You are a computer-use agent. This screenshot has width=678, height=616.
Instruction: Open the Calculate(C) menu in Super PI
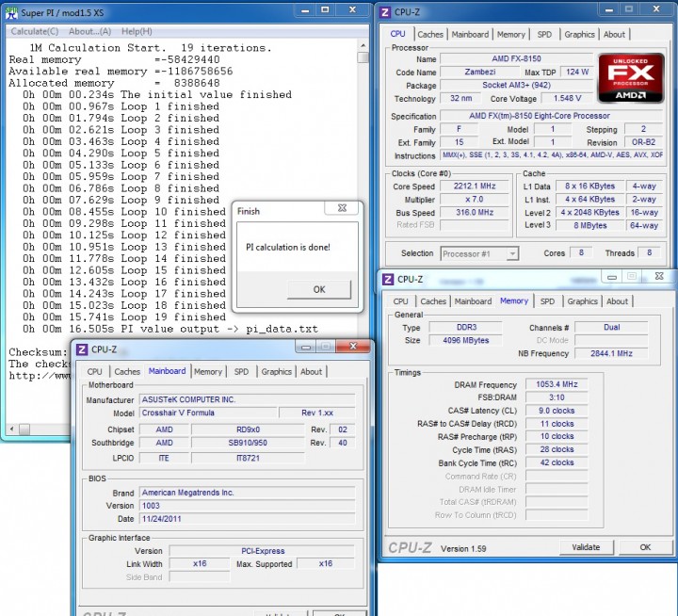tap(35, 31)
